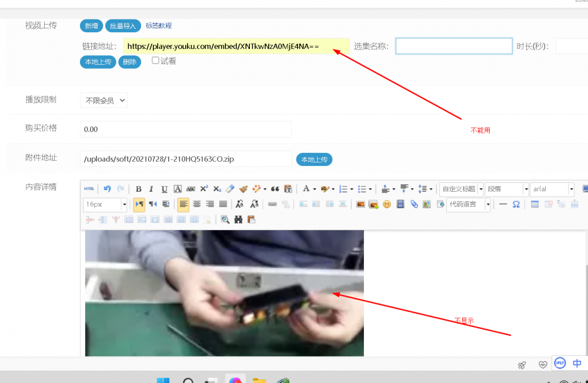Open the 标签教程 link

click(159, 25)
